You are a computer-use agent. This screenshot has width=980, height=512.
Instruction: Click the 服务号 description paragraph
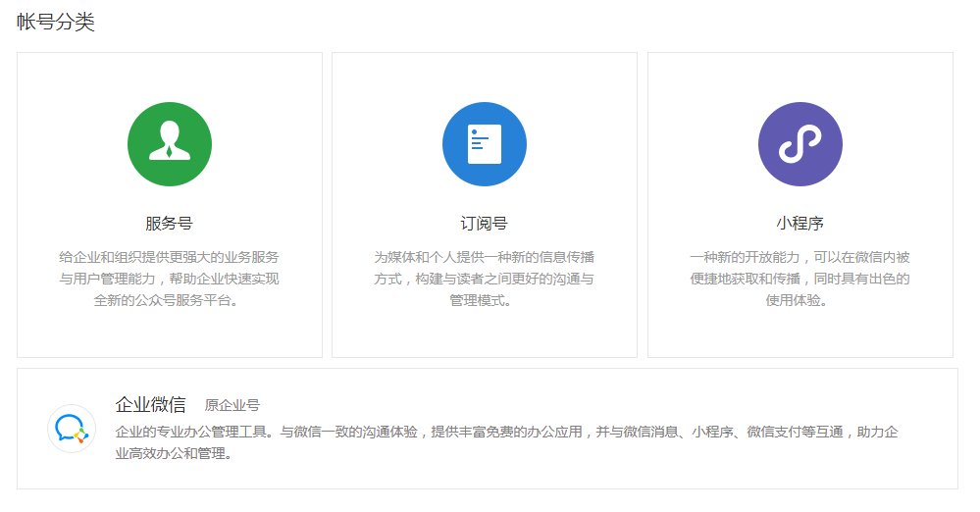tap(170, 279)
